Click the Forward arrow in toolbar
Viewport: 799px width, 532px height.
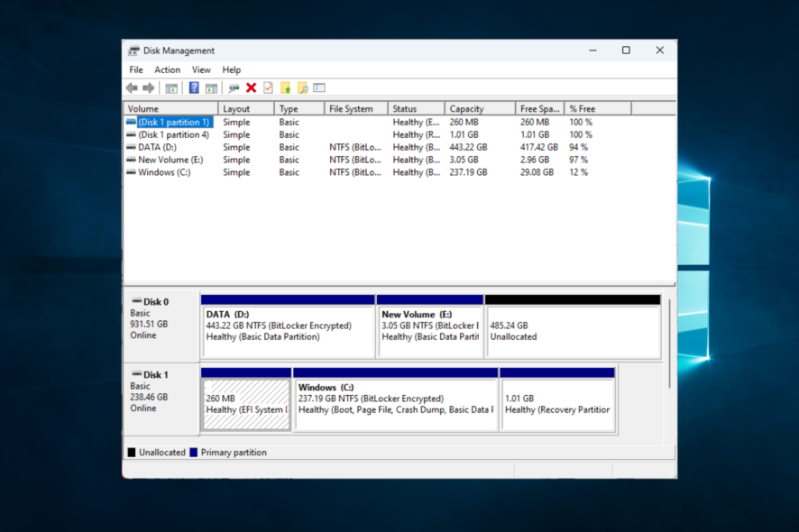[x=148, y=88]
